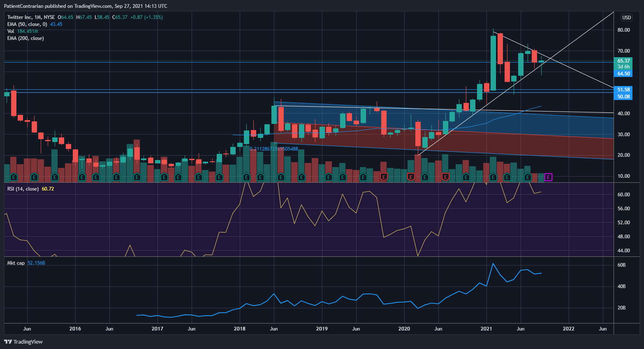Click the 2020 time axis label
Image resolution: width=644 pixels, height=349 pixels.
404,329
